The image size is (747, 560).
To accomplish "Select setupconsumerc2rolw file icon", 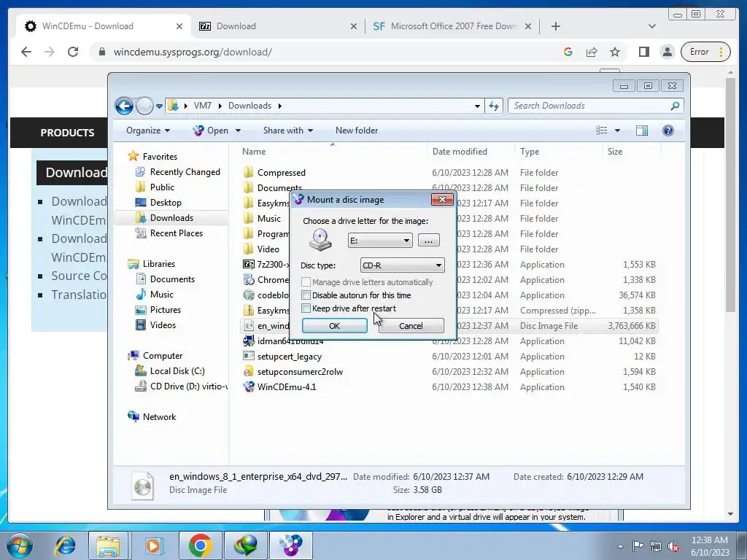I will point(249,371).
